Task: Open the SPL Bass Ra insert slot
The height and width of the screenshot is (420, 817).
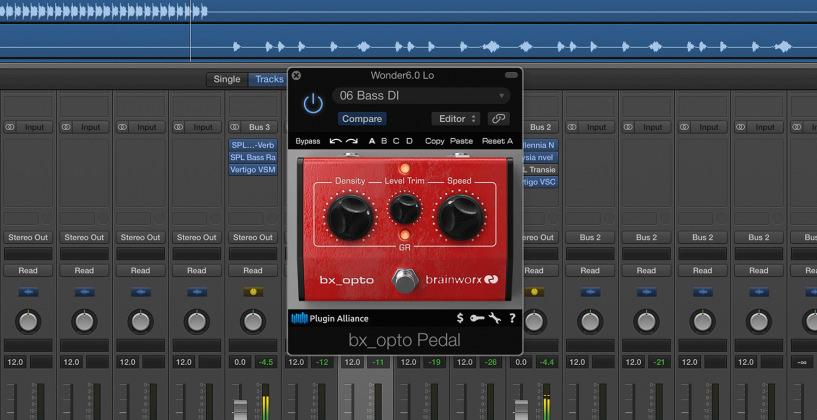Action: click(253, 157)
